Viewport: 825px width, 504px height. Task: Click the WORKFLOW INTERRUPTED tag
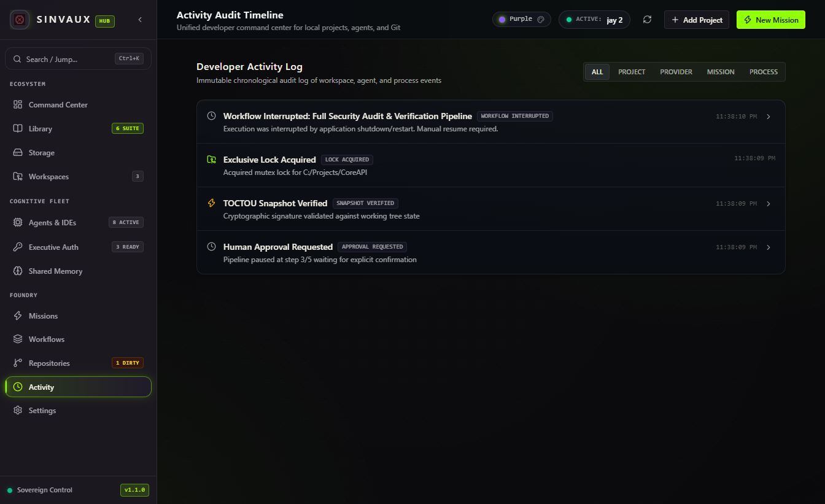click(515, 116)
